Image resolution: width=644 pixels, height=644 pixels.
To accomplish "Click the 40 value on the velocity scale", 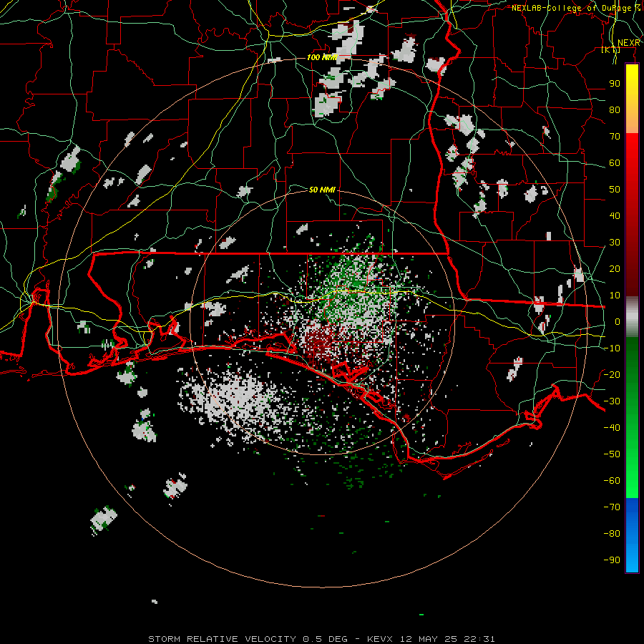I will coord(615,215).
